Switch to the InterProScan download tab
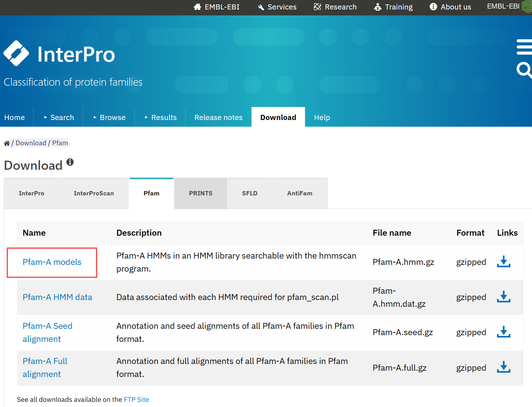 click(94, 193)
